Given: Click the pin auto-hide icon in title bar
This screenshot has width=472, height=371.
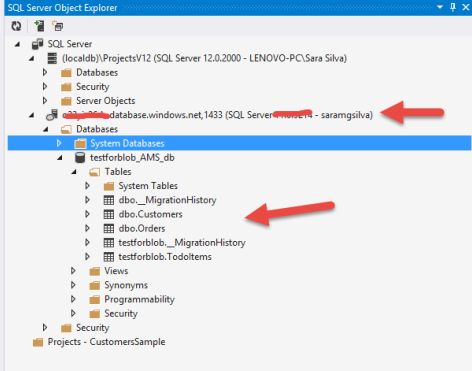Looking at the screenshot, I should tap(453, 7).
